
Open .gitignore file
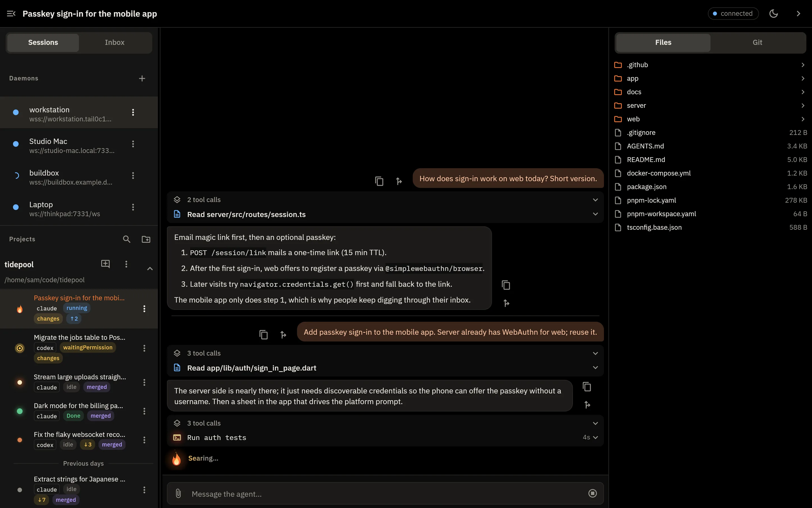pos(710,132)
